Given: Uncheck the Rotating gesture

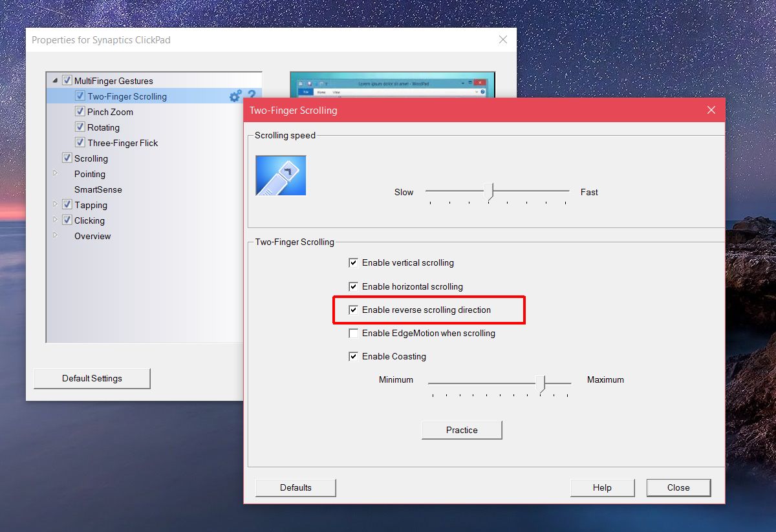Looking at the screenshot, I should pyautogui.click(x=80, y=127).
